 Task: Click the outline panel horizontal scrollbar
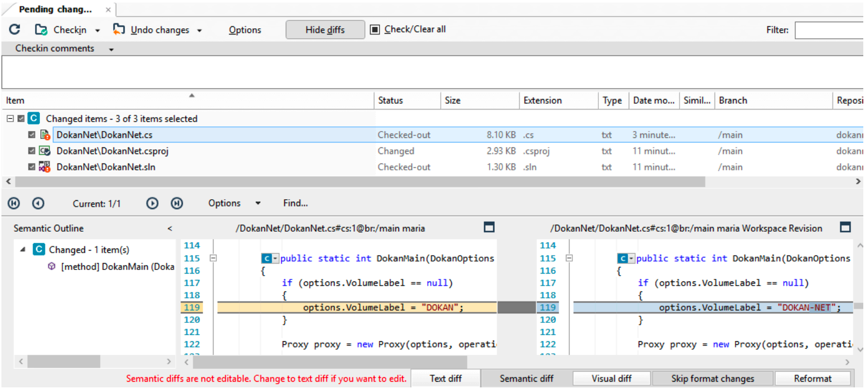[64, 361]
